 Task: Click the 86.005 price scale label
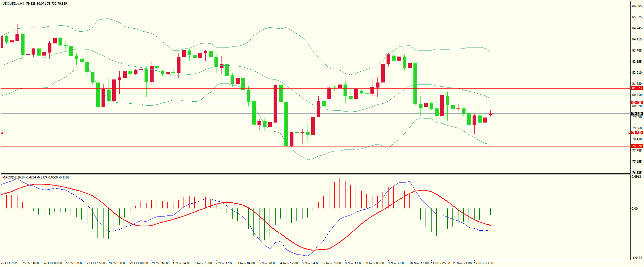[637, 6]
